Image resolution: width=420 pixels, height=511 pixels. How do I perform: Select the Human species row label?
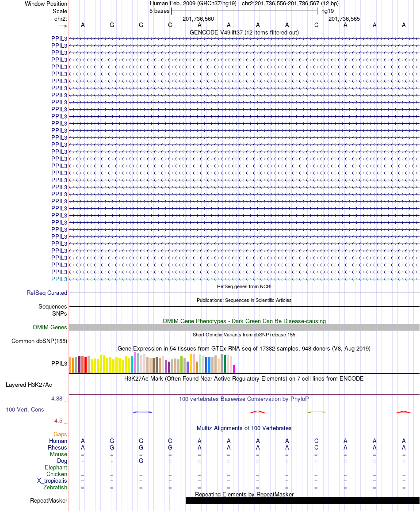(x=58, y=441)
